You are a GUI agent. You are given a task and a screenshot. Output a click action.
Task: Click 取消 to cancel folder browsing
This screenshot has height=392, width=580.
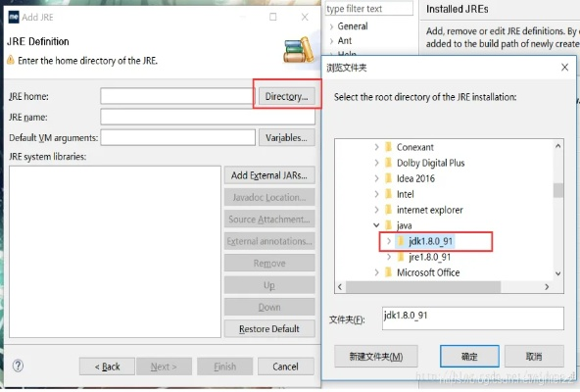pos(534,356)
